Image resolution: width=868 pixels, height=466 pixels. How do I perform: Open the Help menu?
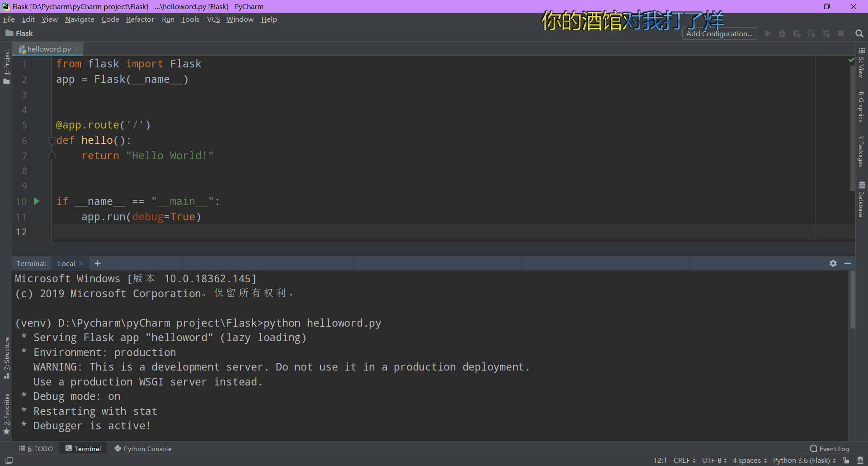tap(269, 19)
